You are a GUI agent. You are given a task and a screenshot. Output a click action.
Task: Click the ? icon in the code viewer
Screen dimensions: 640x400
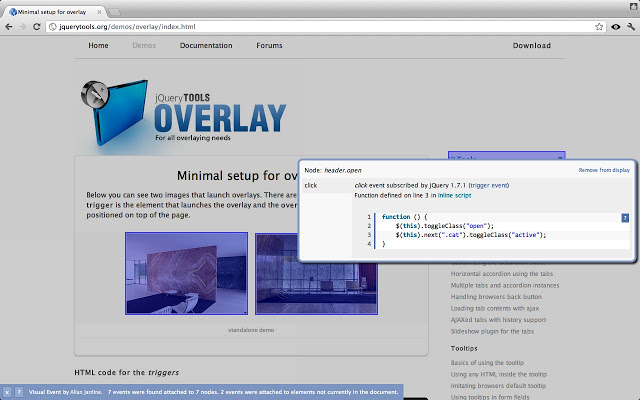[625, 218]
